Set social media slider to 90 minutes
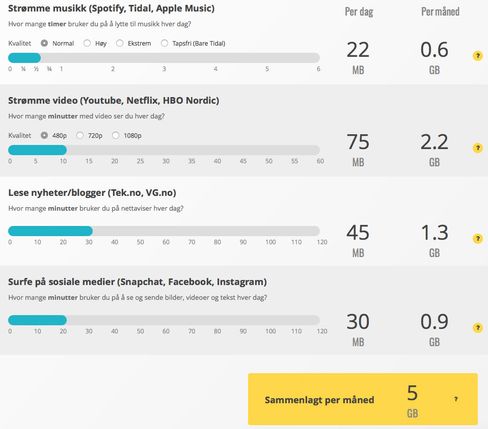488x429 pixels. 243,320
